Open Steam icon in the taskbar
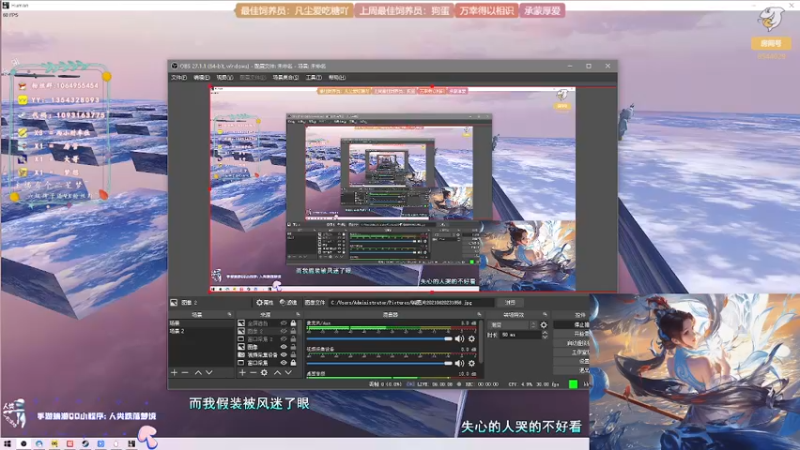800x450 pixels. coord(85,444)
